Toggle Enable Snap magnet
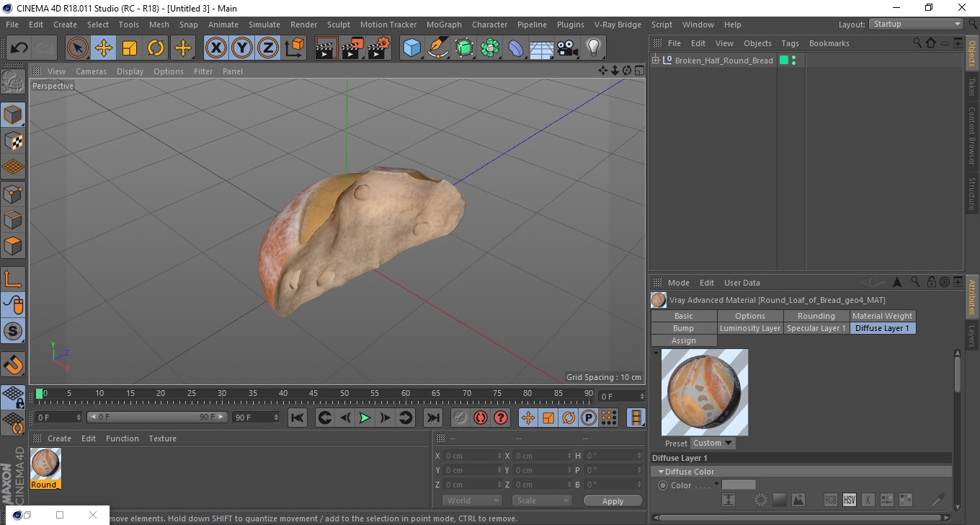The height and width of the screenshot is (525, 980). click(13, 364)
